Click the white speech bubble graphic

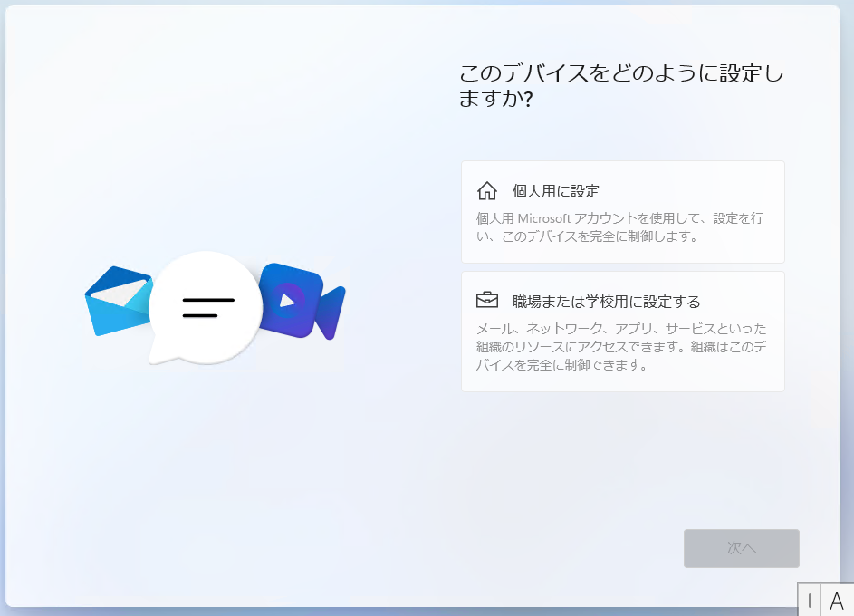pos(206,308)
